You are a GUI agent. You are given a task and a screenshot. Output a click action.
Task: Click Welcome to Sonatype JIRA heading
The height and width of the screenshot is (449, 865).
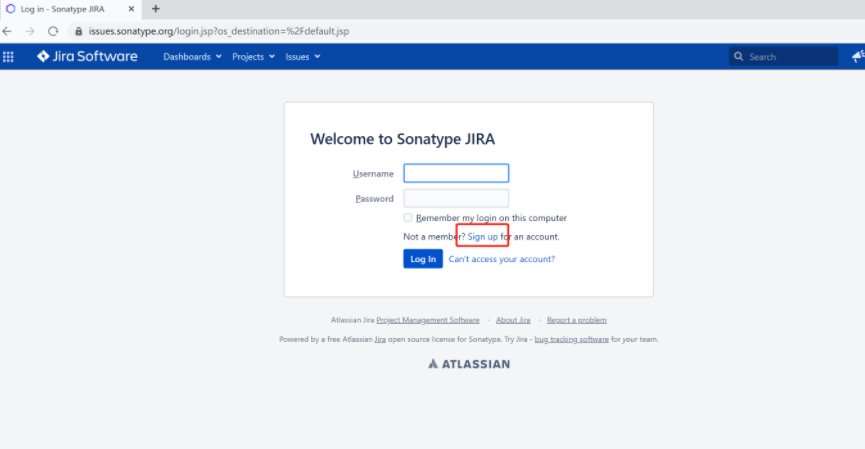point(402,139)
